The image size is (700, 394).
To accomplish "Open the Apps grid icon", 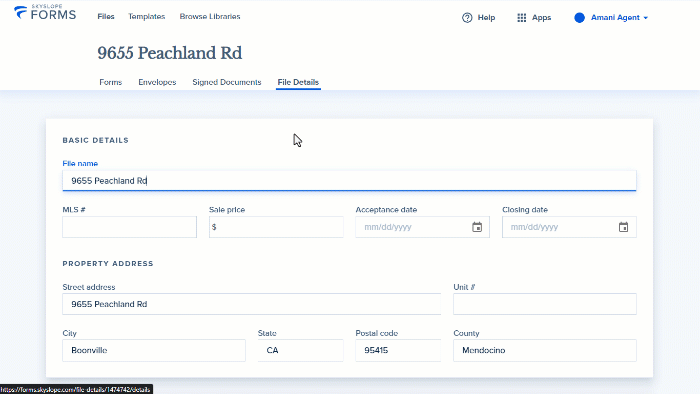I will point(521,18).
